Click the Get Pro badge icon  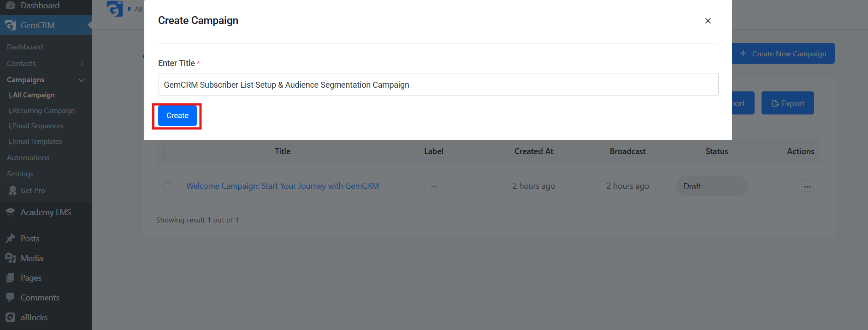(12, 191)
